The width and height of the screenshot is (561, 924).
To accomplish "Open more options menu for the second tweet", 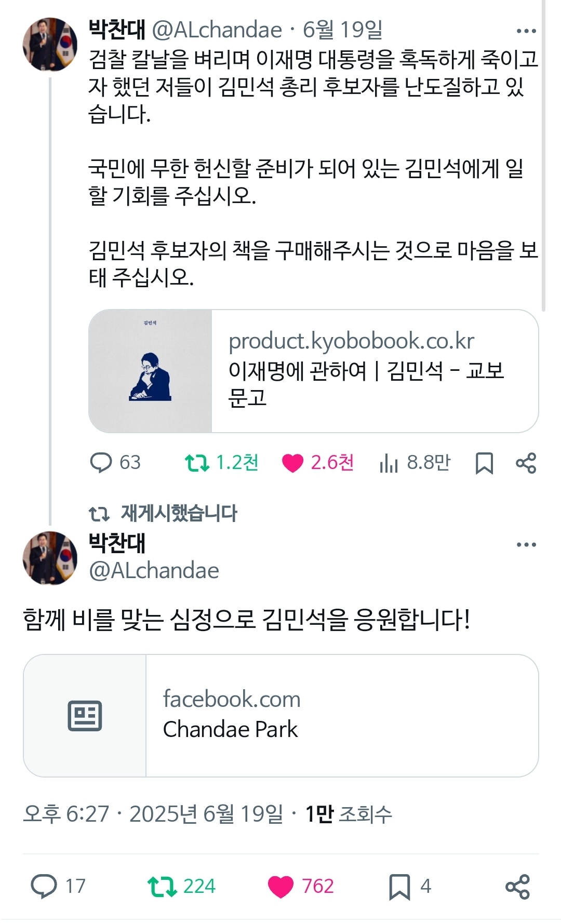I will (x=526, y=545).
